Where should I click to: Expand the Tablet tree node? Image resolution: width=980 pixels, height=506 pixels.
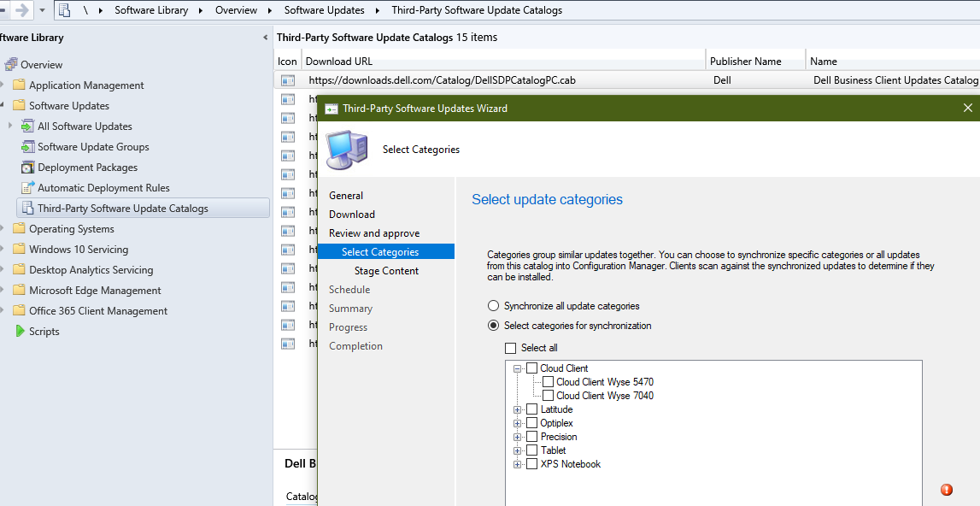point(518,451)
